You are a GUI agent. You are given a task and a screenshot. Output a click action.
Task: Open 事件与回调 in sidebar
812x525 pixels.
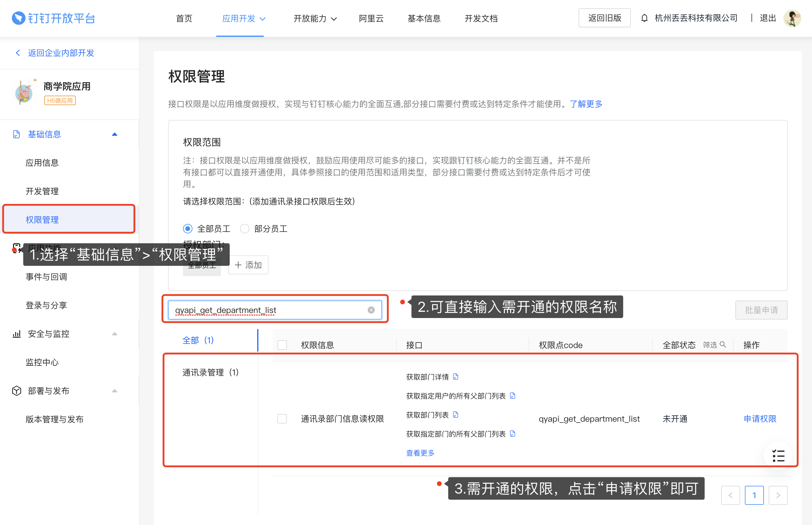tap(46, 277)
